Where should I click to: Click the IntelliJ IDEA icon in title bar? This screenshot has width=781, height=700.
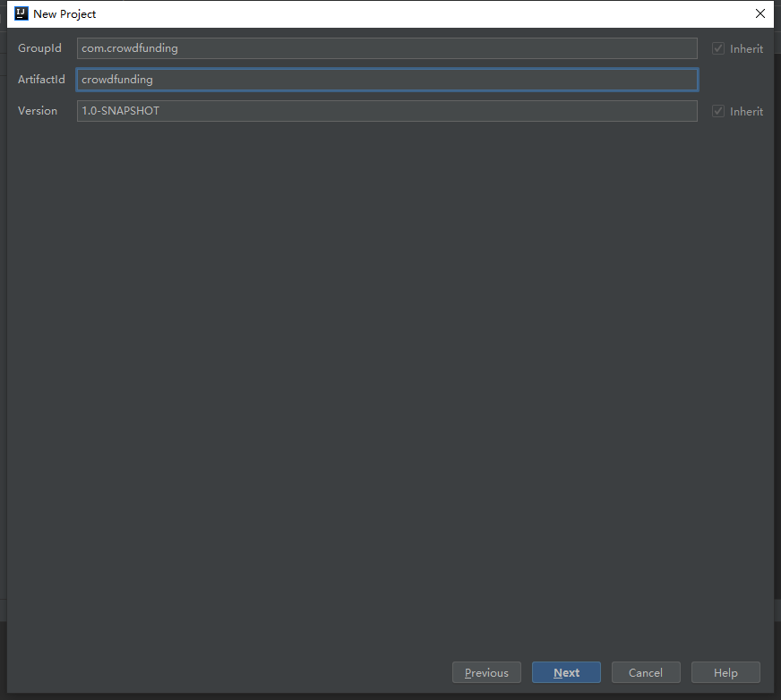[21, 13]
